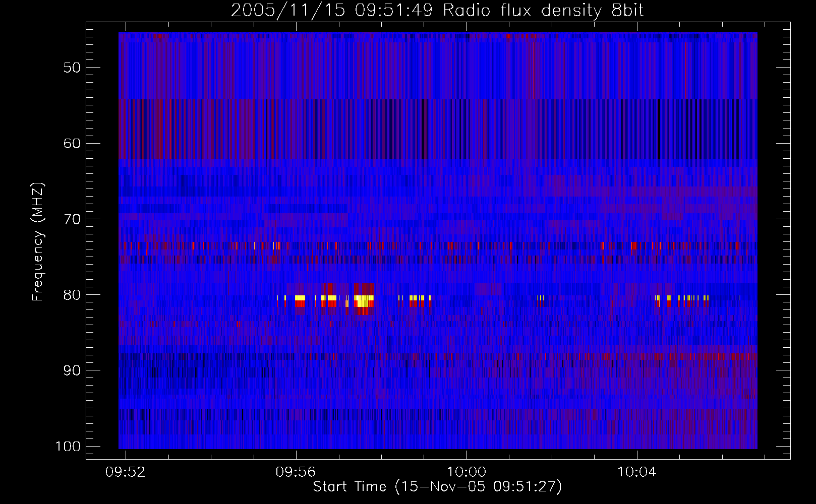The image size is (816, 504).
Task: Select the 50 frequency tick label
Action: 72,68
